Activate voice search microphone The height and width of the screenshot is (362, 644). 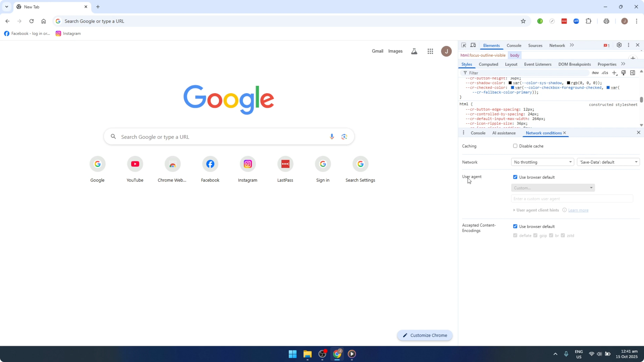332,136
